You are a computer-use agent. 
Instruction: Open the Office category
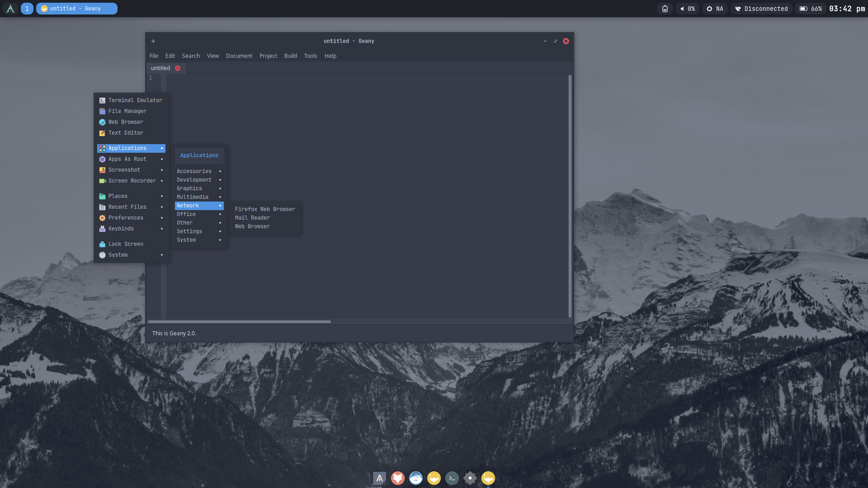pos(199,214)
